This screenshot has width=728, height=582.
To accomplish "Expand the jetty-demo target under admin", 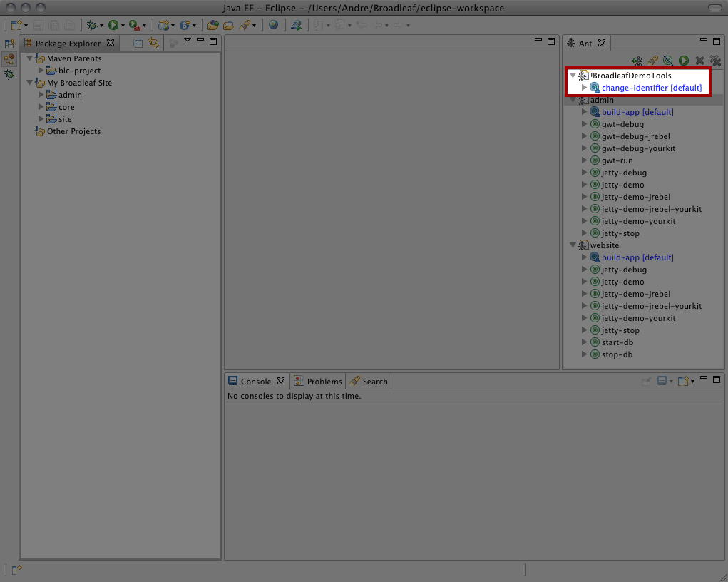I will [x=584, y=184].
